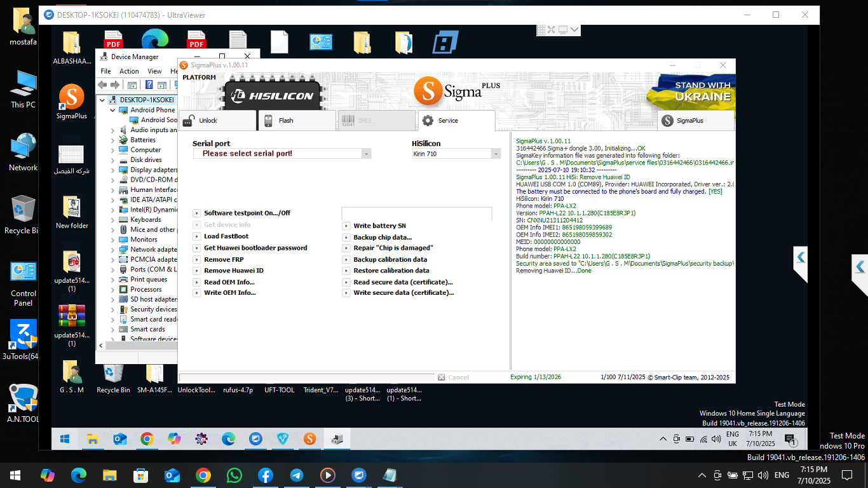Click Outlook in the remote taskbar
The height and width of the screenshot is (488, 868).
point(119,438)
